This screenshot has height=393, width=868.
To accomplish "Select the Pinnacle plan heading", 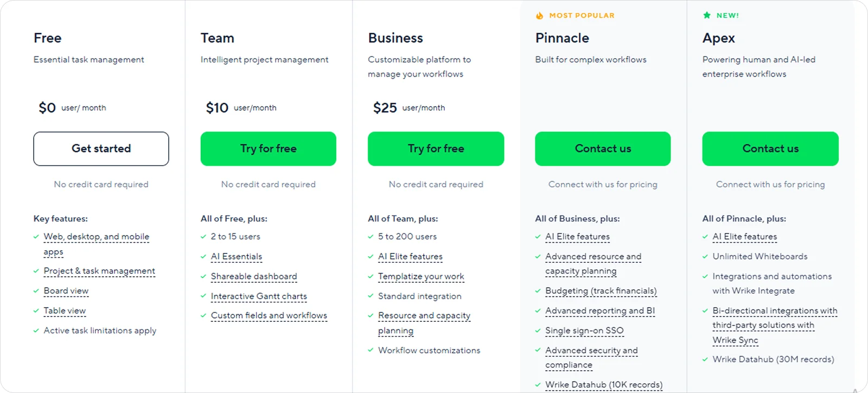I will pyautogui.click(x=562, y=38).
